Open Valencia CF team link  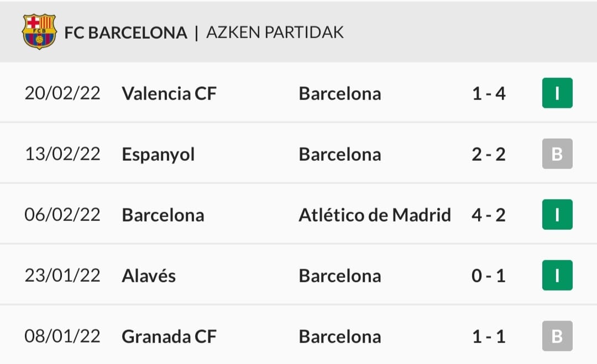point(169,93)
